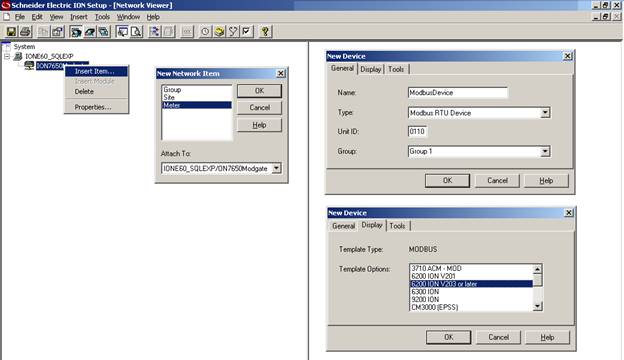This screenshot has height=360, width=624.
Task: Click the printer icon in the toolbar
Action: [x=25, y=31]
